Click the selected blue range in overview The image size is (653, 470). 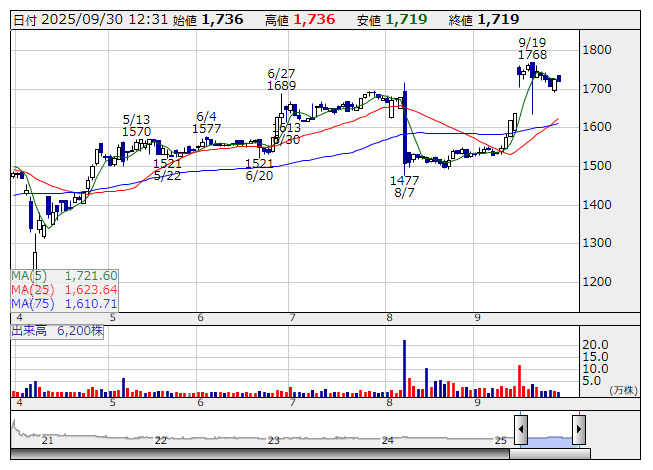(x=550, y=441)
